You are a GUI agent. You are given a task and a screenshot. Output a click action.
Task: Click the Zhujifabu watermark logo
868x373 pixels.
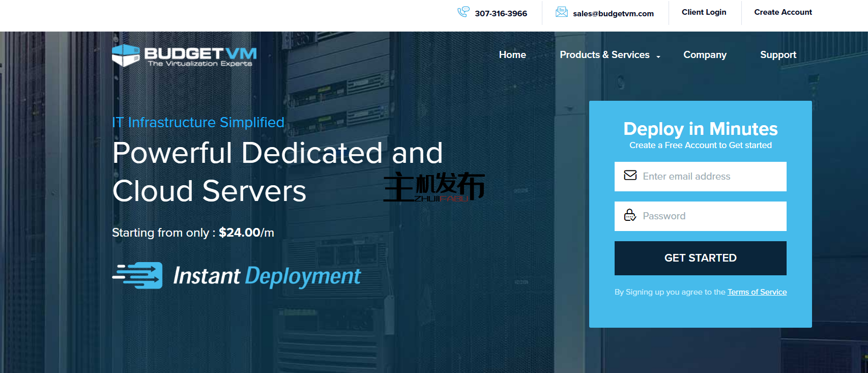[433, 187]
